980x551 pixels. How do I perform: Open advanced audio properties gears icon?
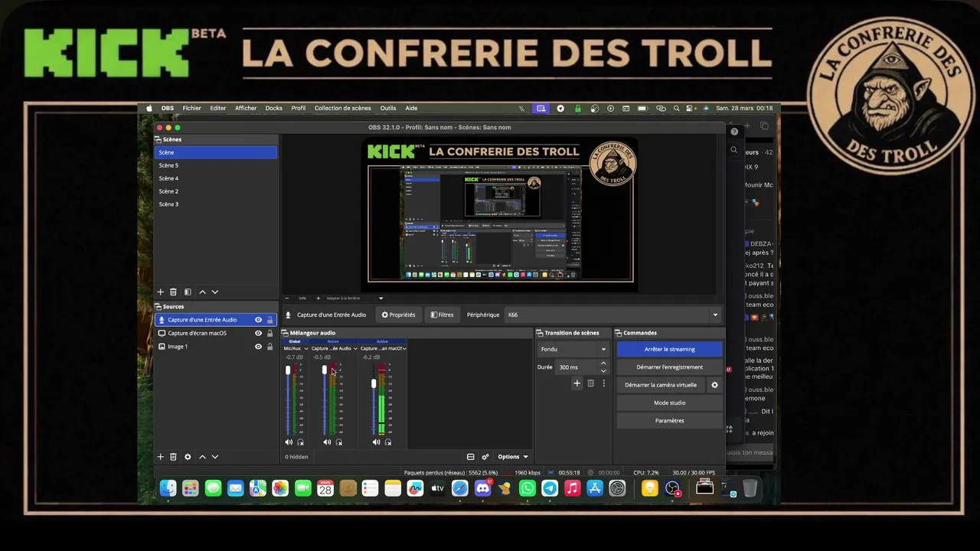click(x=485, y=457)
